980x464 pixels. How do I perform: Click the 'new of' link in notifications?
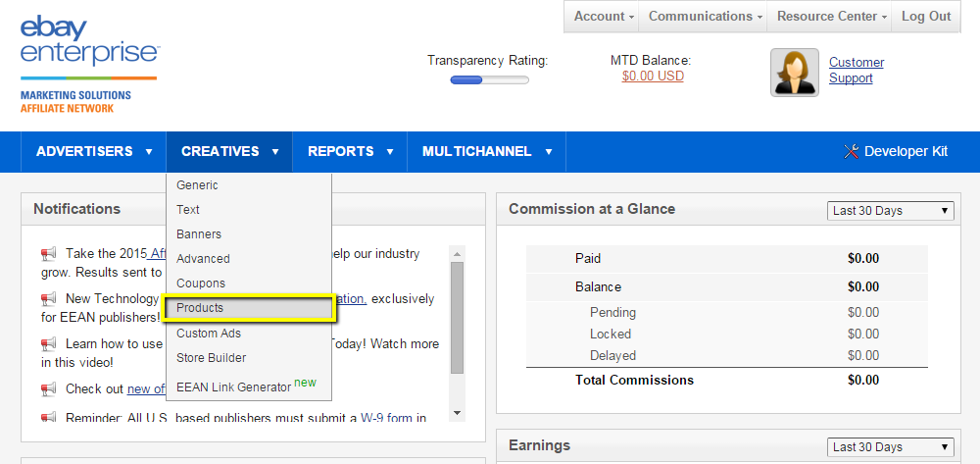(146, 389)
